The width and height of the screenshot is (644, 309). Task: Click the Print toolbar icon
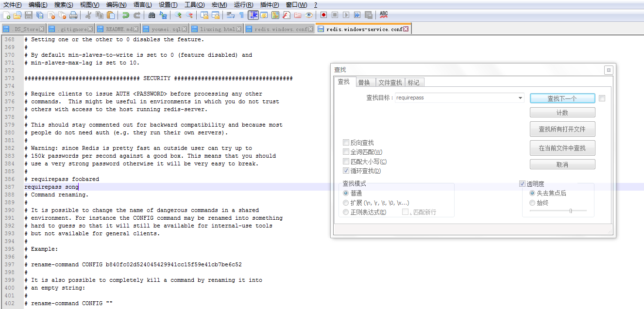click(x=72, y=15)
